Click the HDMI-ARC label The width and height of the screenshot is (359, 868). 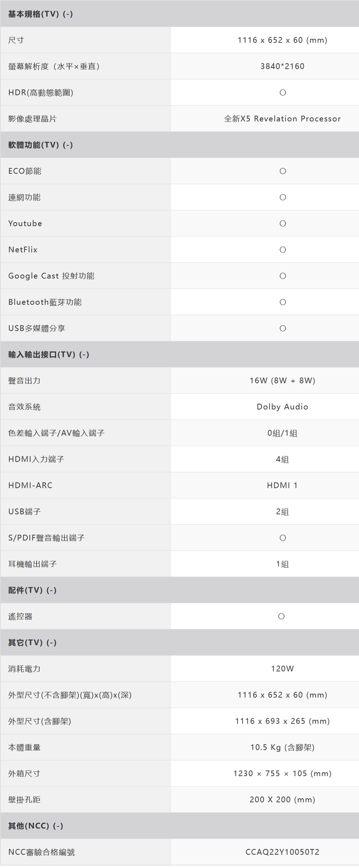pos(31,486)
